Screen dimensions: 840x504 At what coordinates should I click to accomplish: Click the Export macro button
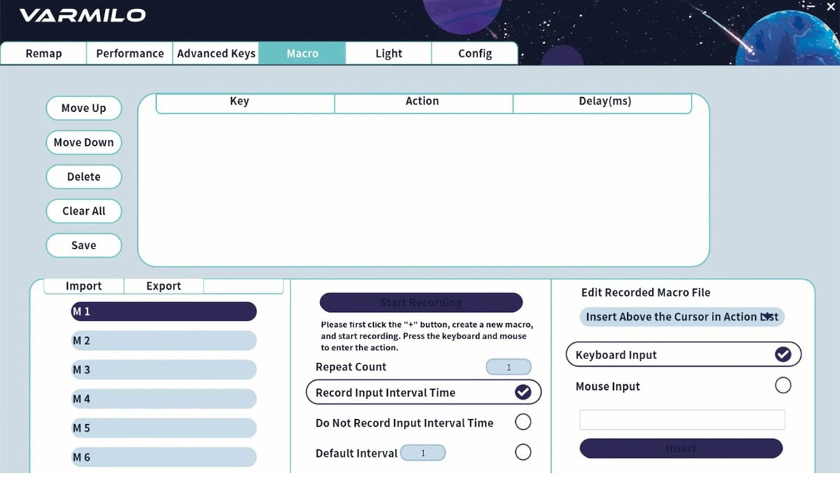click(x=163, y=286)
